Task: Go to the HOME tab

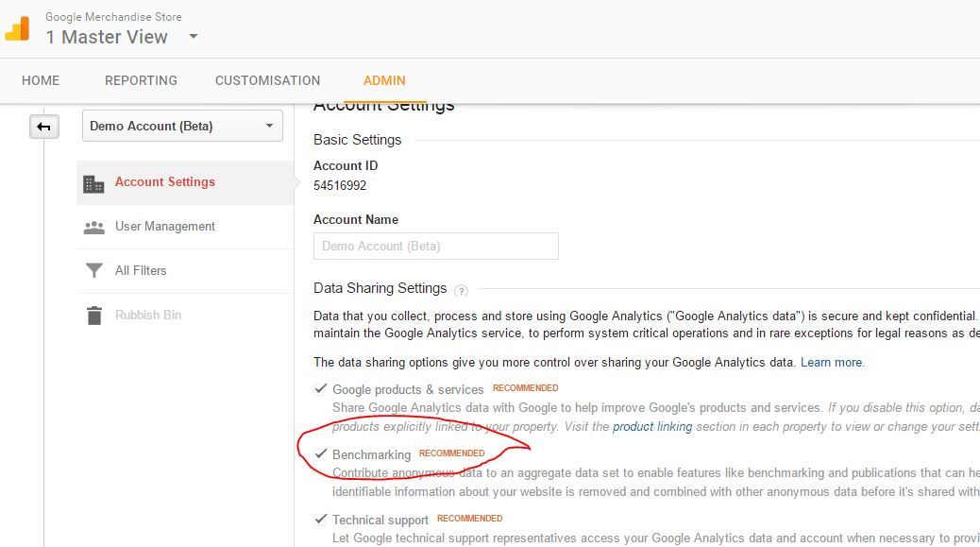Action: (x=41, y=80)
